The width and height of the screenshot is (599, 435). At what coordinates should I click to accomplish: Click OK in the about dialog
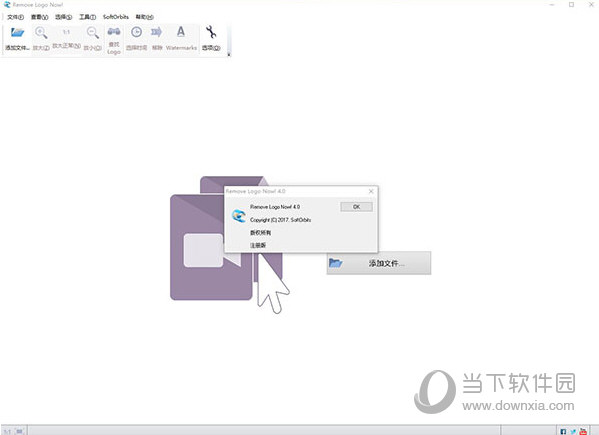point(356,207)
